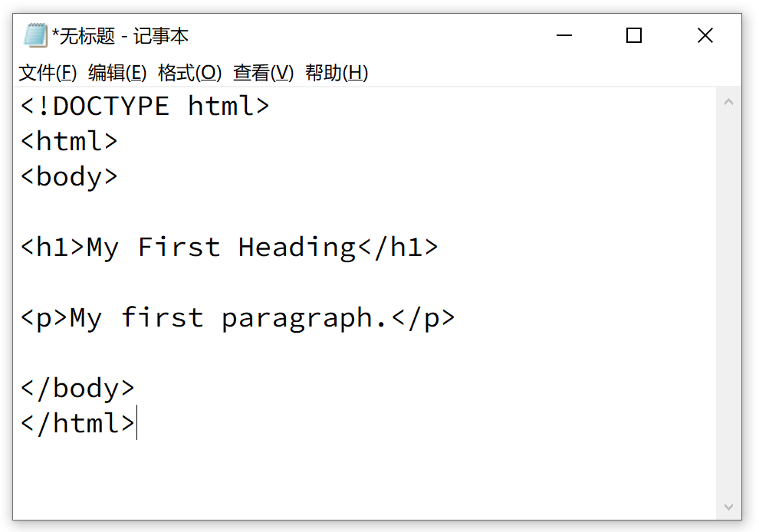This screenshot has width=759, height=532.
Task: Click the opening <body> tag text
Action: 69,176
